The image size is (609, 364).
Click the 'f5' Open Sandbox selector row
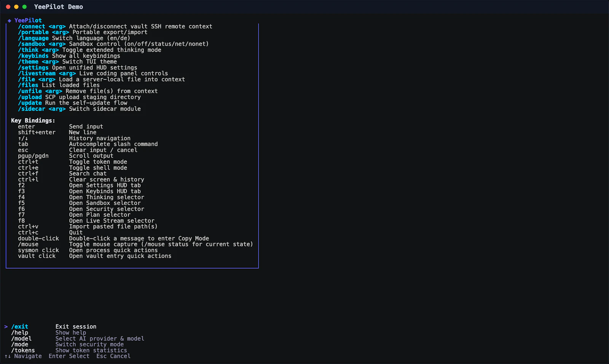79,203
